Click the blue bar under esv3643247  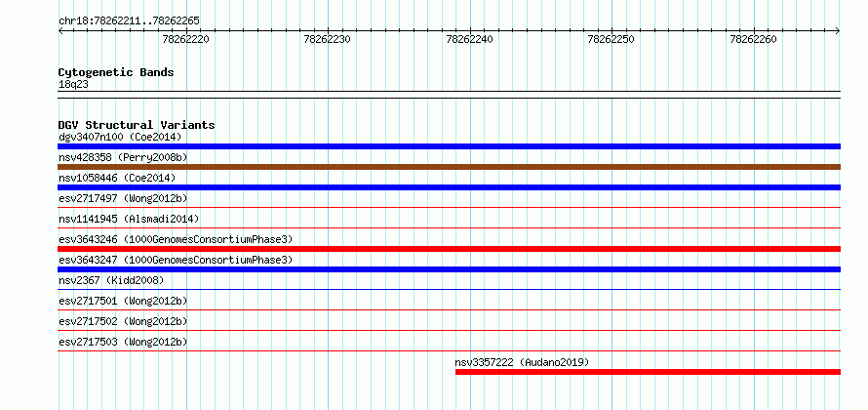[x=449, y=269]
